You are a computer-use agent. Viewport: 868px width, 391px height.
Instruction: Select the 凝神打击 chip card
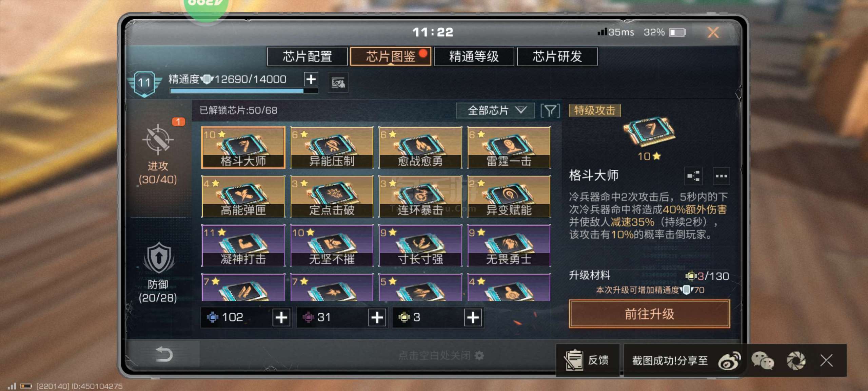click(243, 245)
